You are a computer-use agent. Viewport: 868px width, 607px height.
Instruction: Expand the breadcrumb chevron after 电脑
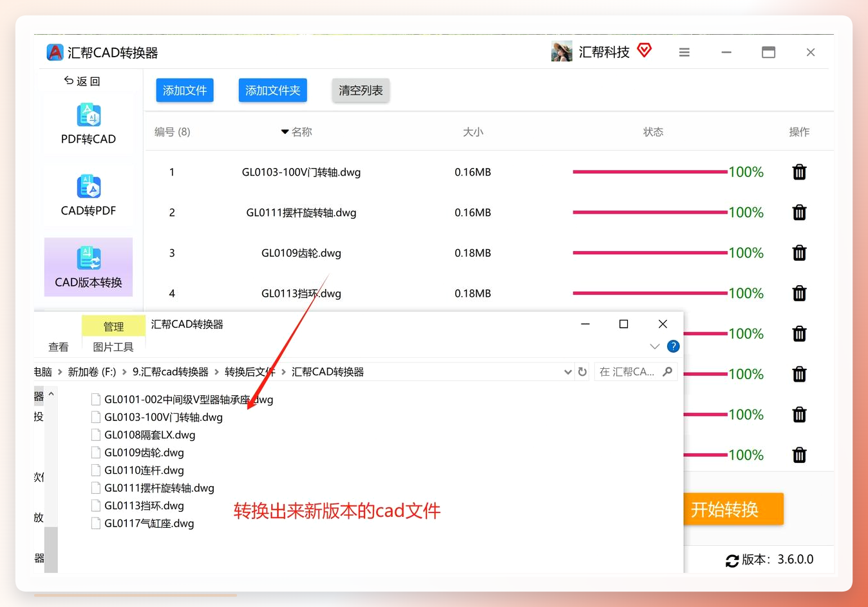coord(60,372)
